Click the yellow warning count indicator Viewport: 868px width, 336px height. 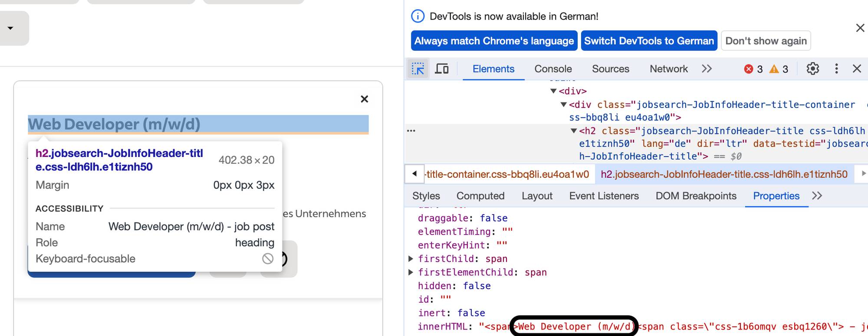point(779,69)
